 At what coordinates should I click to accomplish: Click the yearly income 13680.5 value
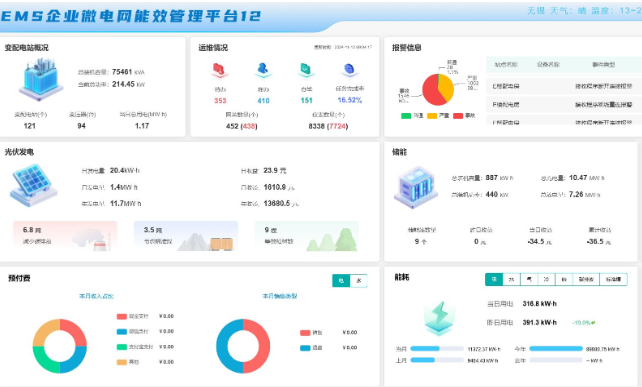[277, 203]
